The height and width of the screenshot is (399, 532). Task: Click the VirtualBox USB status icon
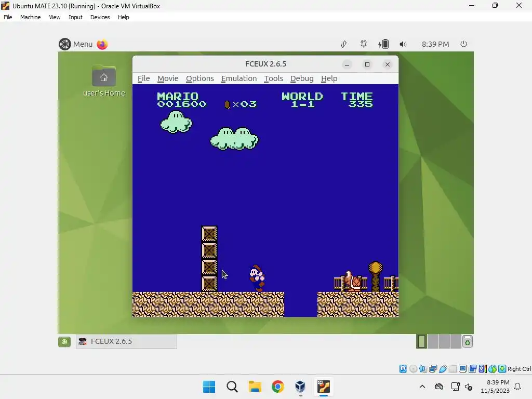point(443,369)
